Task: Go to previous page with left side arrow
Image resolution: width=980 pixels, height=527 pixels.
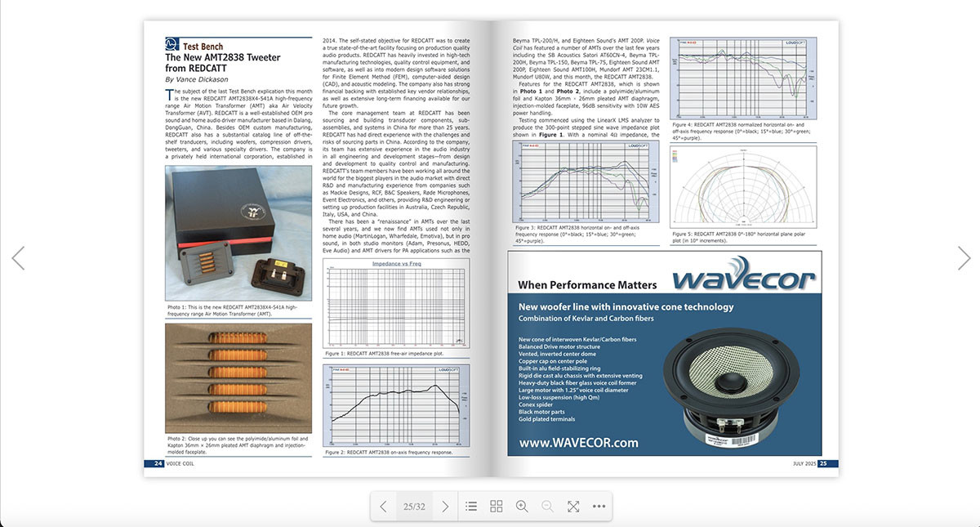Action: tap(18, 258)
